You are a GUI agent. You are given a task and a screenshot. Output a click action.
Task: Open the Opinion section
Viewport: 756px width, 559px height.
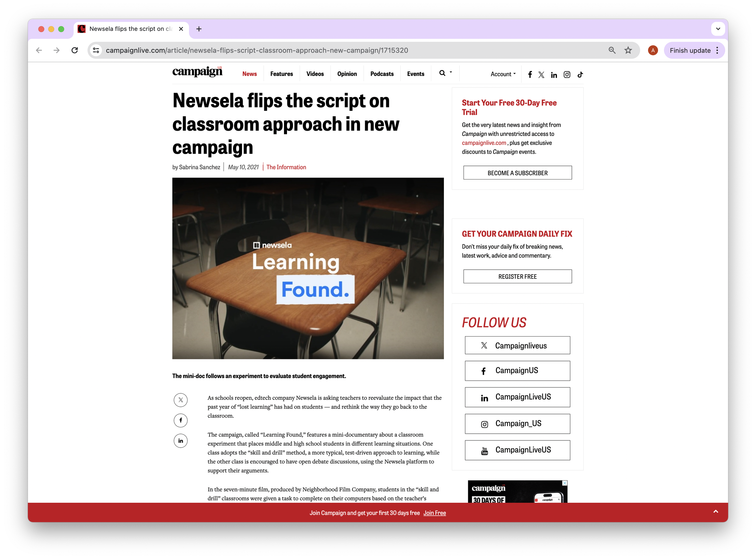[347, 74]
